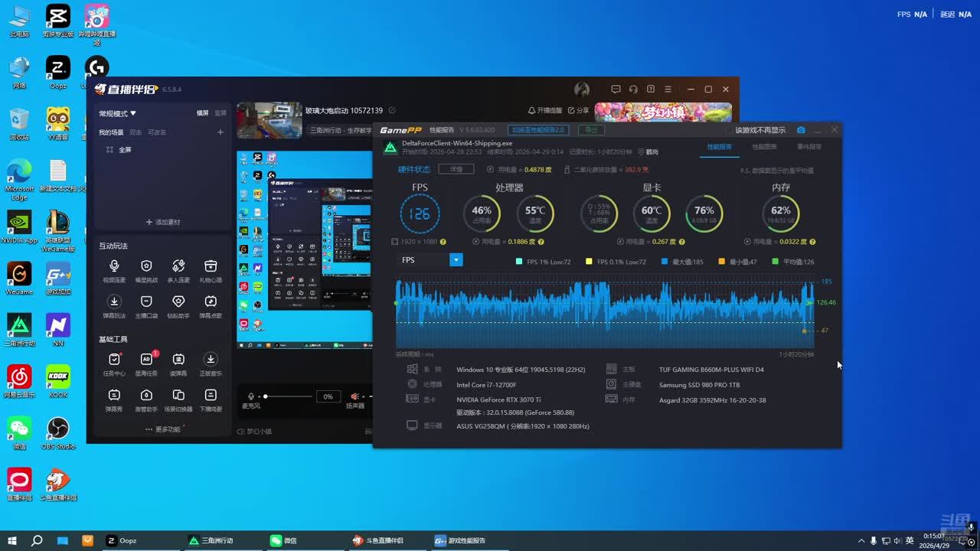Expand 更多功能 more functions

click(x=163, y=429)
